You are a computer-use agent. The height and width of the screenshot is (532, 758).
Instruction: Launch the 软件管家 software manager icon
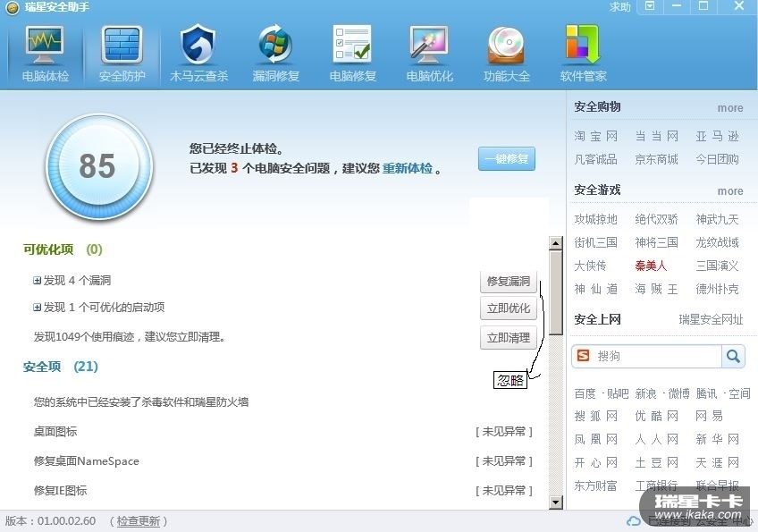click(x=583, y=45)
